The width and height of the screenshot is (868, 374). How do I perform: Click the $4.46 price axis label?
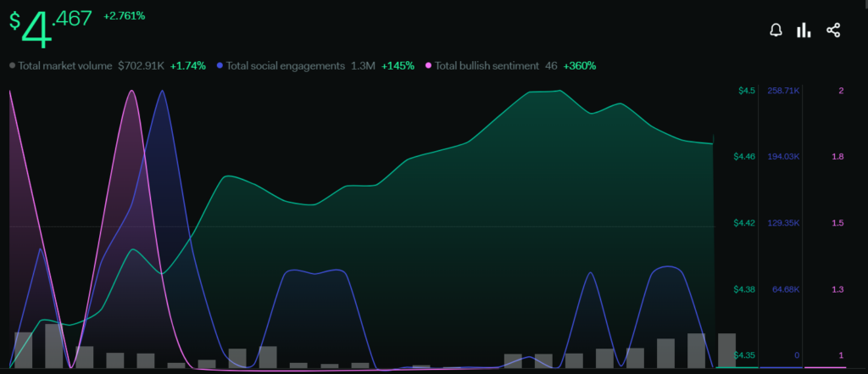[x=744, y=157]
